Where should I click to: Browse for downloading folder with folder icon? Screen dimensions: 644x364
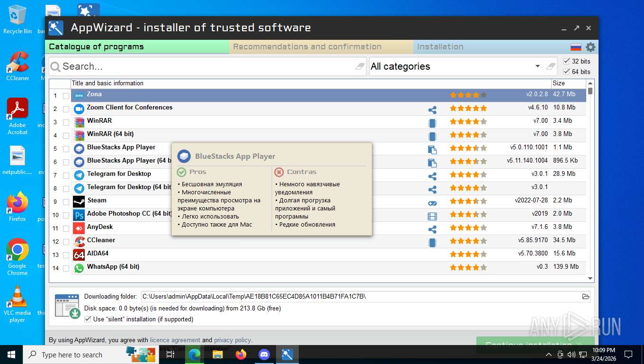point(586,297)
